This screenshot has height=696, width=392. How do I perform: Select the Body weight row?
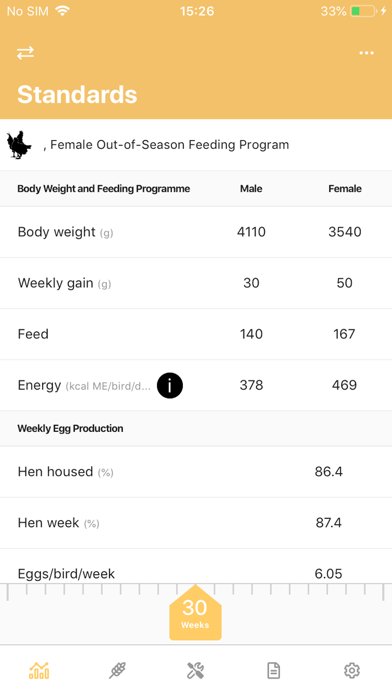point(196,232)
